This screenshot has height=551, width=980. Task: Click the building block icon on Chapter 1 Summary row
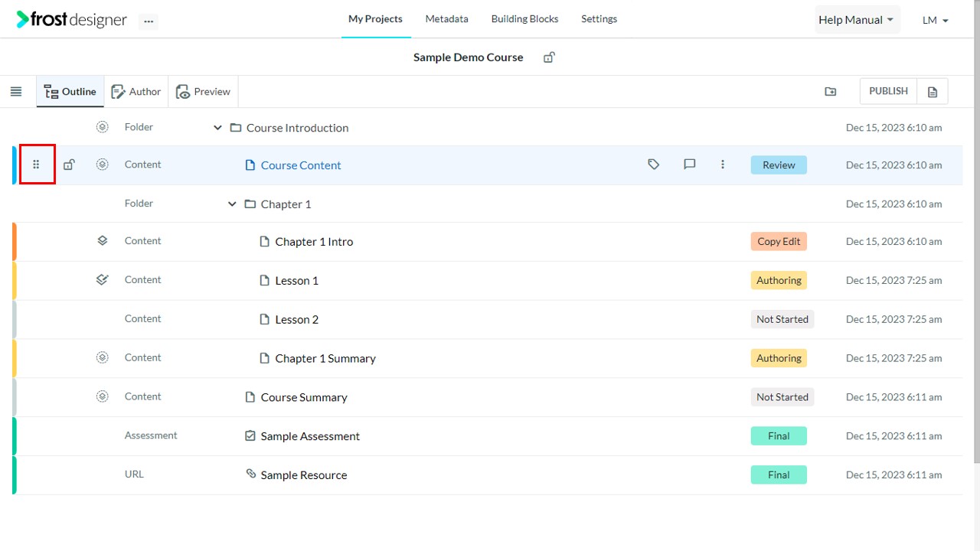pyautogui.click(x=103, y=357)
